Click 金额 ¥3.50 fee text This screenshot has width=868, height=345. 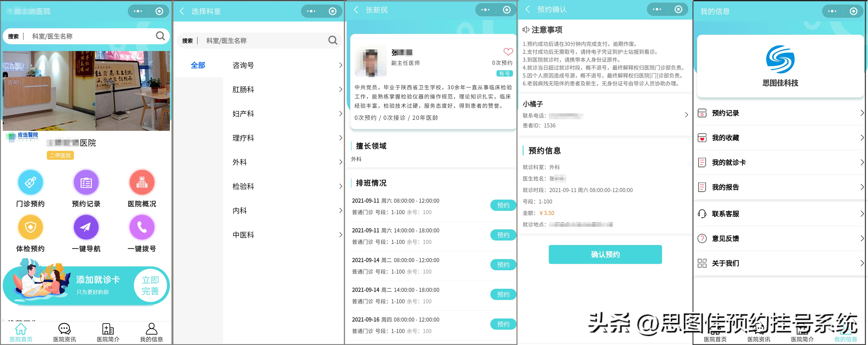(x=538, y=213)
